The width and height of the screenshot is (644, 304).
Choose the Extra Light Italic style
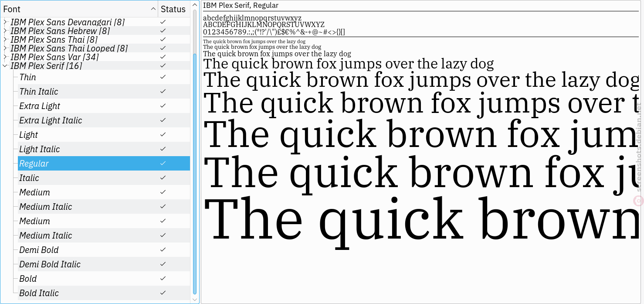click(104, 120)
